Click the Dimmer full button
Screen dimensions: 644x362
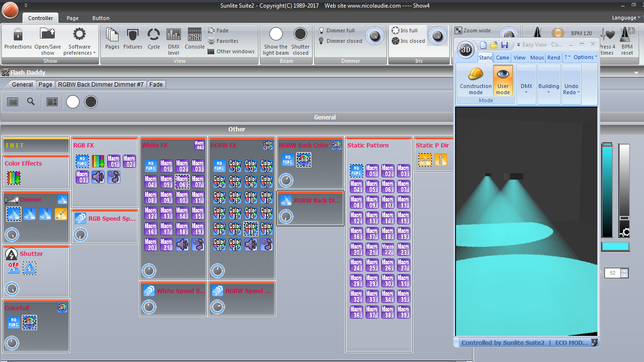(x=337, y=30)
